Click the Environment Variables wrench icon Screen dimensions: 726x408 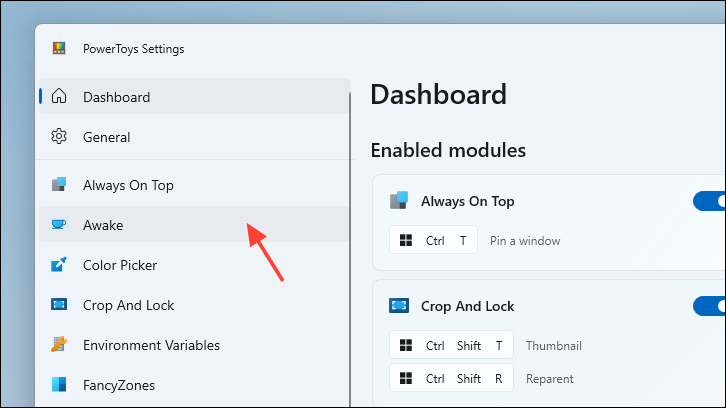coord(59,345)
